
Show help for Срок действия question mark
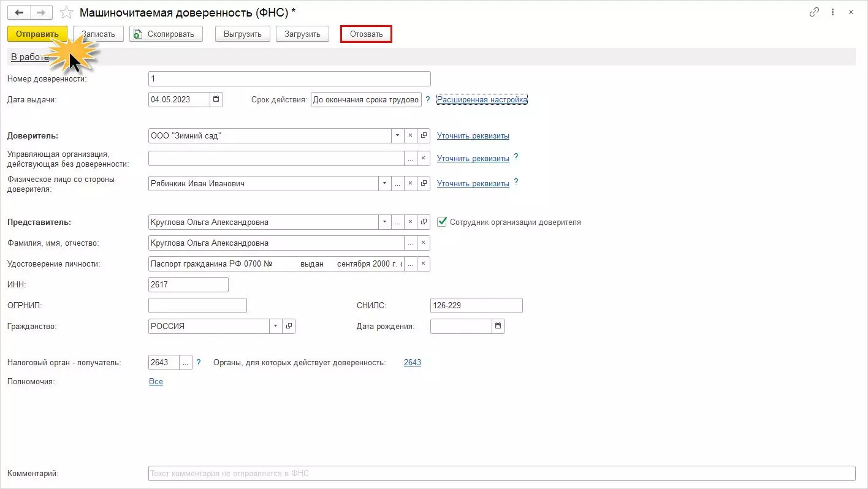click(x=428, y=99)
